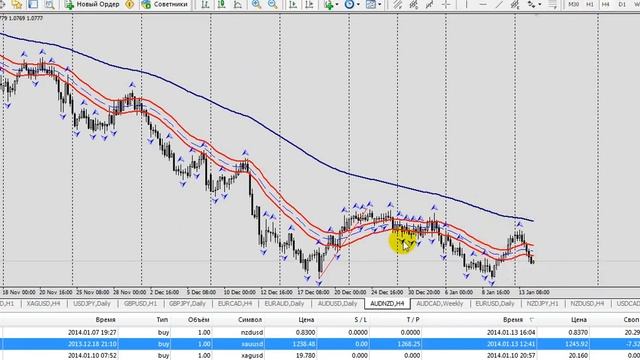Switch chart to line chart mode
This screenshot has width=640, height=360.
coord(238,4)
